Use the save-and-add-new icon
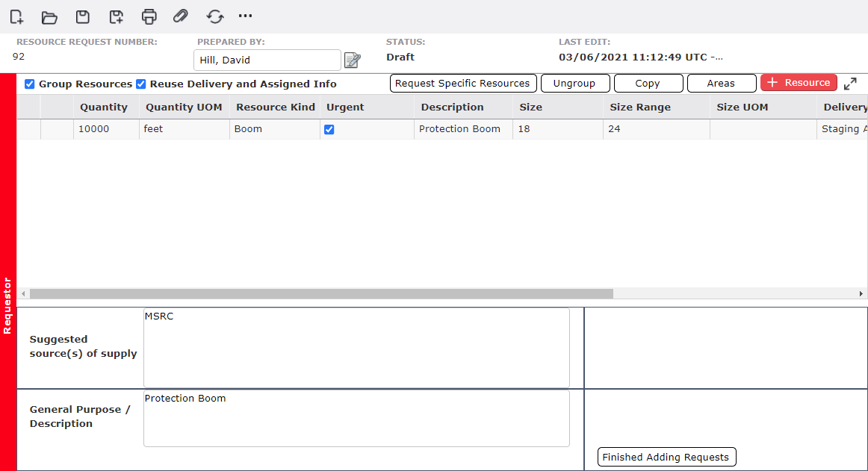Viewport: 868px width, 471px height. [116, 16]
